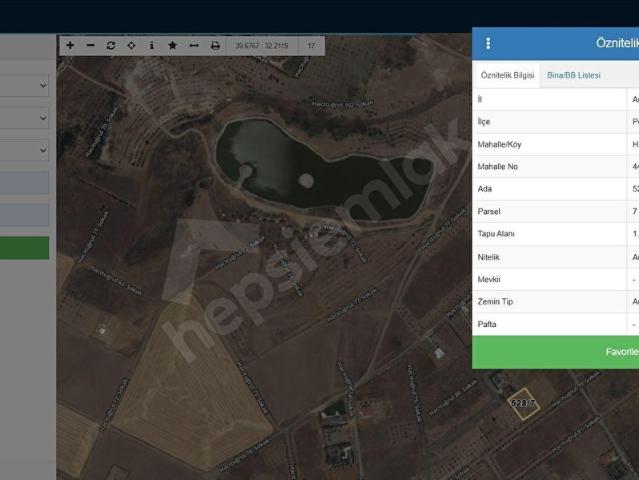This screenshot has height=480, width=639.
Task: Select the 'Parsel' row label
Action: (489, 211)
